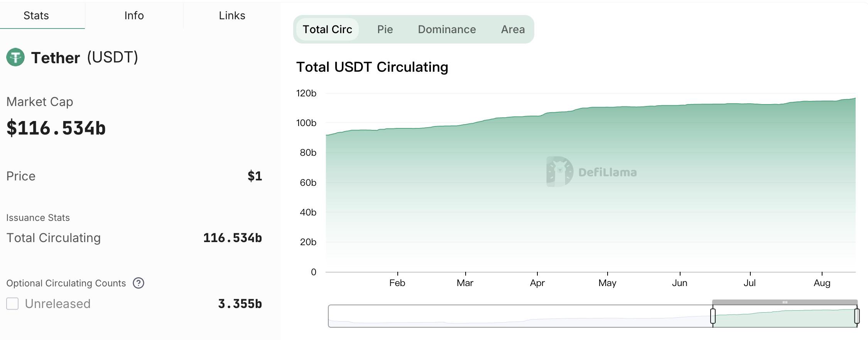
Task: Click the Feb label on the x-axis
Action: (397, 283)
